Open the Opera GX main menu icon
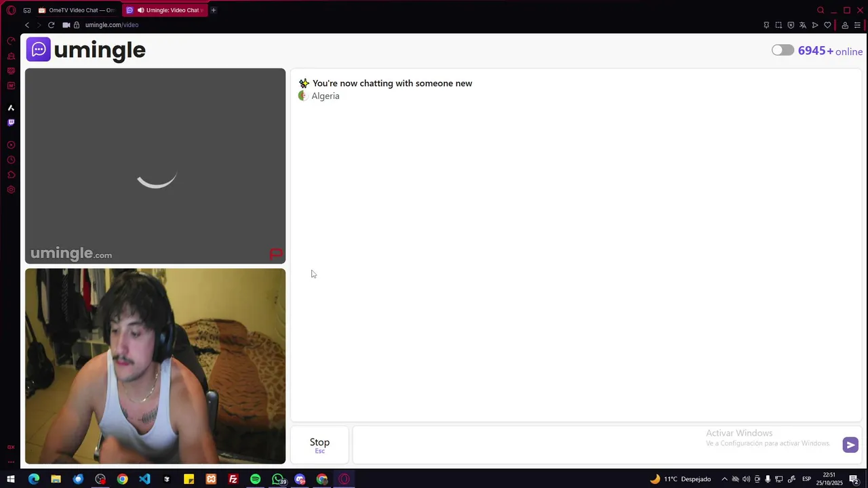This screenshot has height=488, width=868. (11, 10)
